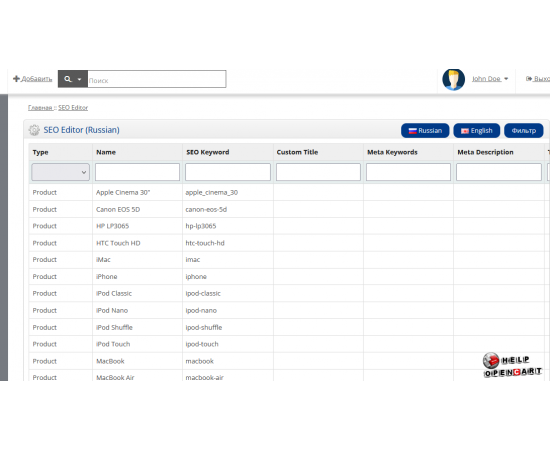The image size is (550, 450).
Task: Select the canon-eos-5d keyword cell
Action: 228,209
